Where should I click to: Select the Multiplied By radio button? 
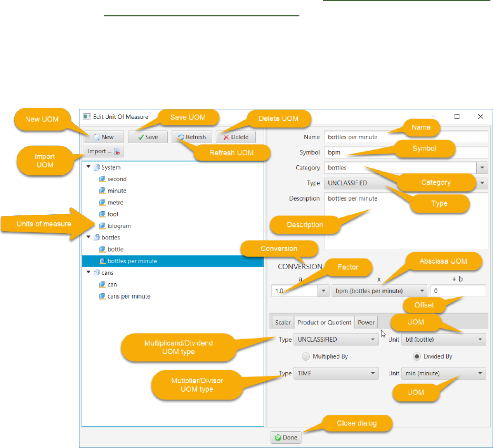click(x=306, y=356)
